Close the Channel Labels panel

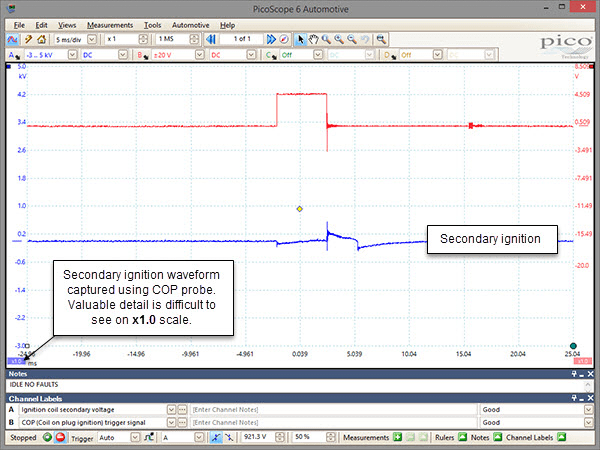coord(590,398)
